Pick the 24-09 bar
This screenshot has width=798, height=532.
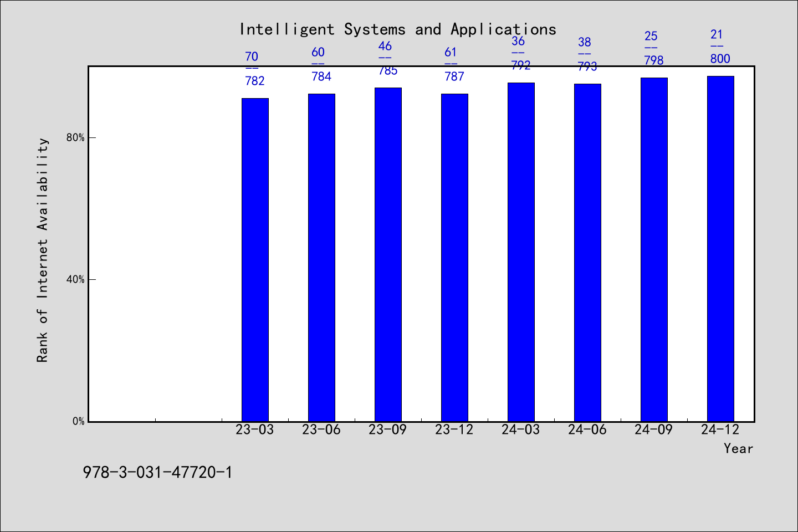coord(654,249)
